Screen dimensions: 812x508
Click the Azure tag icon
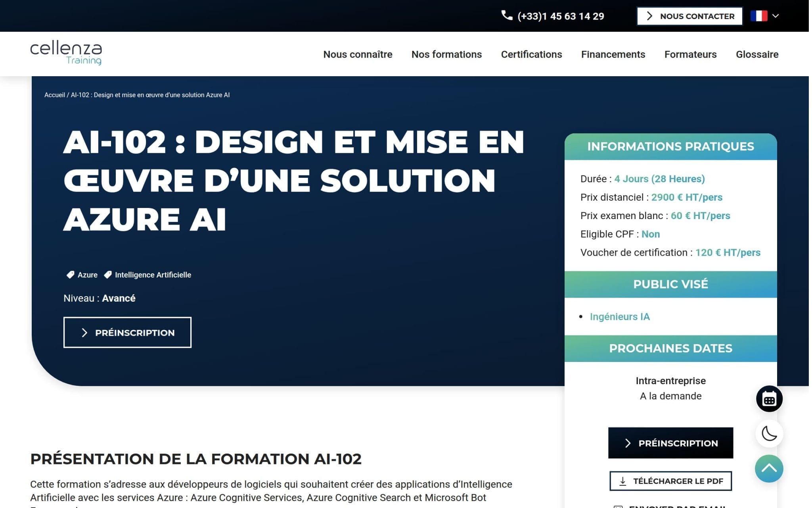coord(70,275)
